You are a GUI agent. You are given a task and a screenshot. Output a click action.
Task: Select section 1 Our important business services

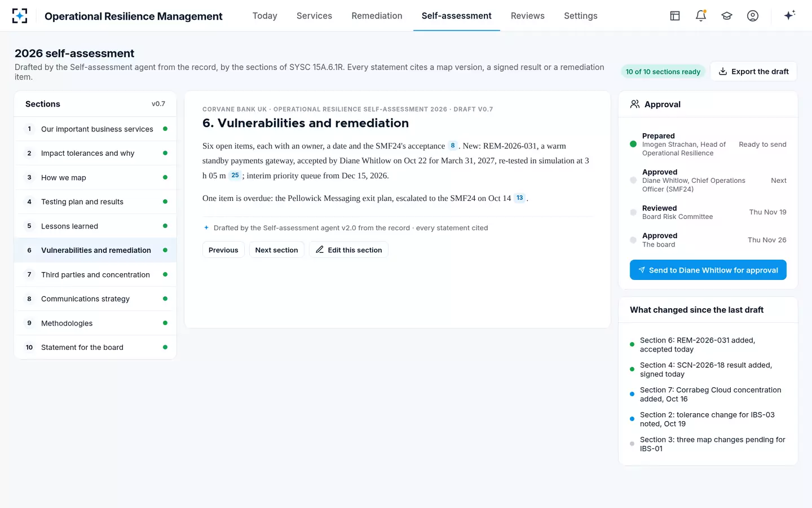[x=95, y=129]
